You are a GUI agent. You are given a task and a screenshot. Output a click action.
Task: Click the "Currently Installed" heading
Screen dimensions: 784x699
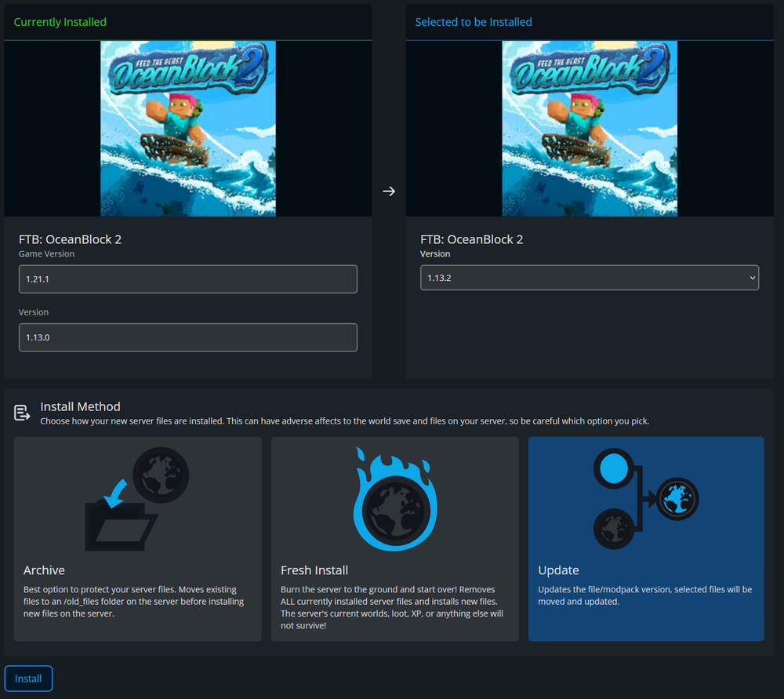pos(60,22)
